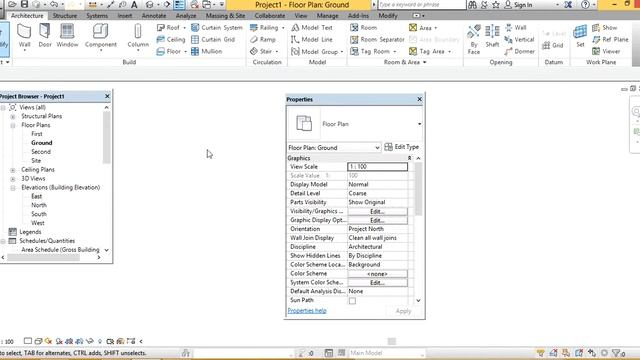
Task: Select the Column tool
Action: tap(138, 37)
